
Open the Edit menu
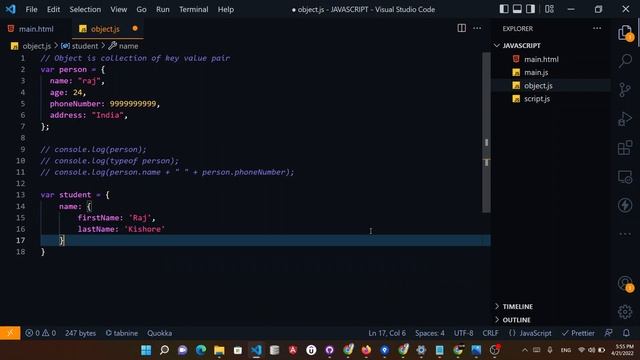point(53,9)
